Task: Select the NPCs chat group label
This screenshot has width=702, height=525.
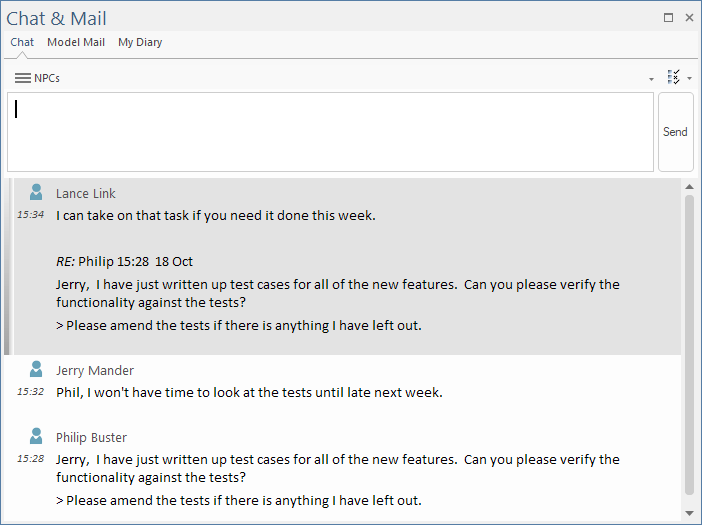Action: tap(47, 78)
